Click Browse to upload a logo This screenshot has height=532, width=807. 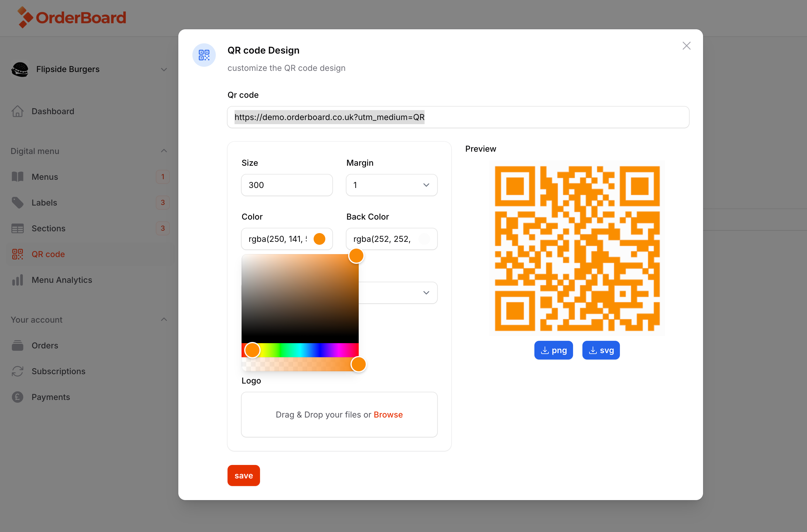pyautogui.click(x=388, y=415)
